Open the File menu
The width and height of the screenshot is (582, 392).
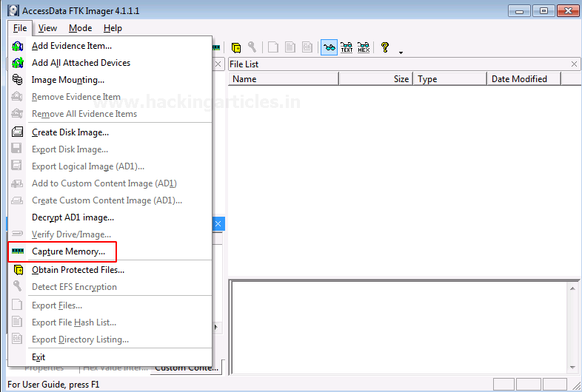click(x=20, y=28)
